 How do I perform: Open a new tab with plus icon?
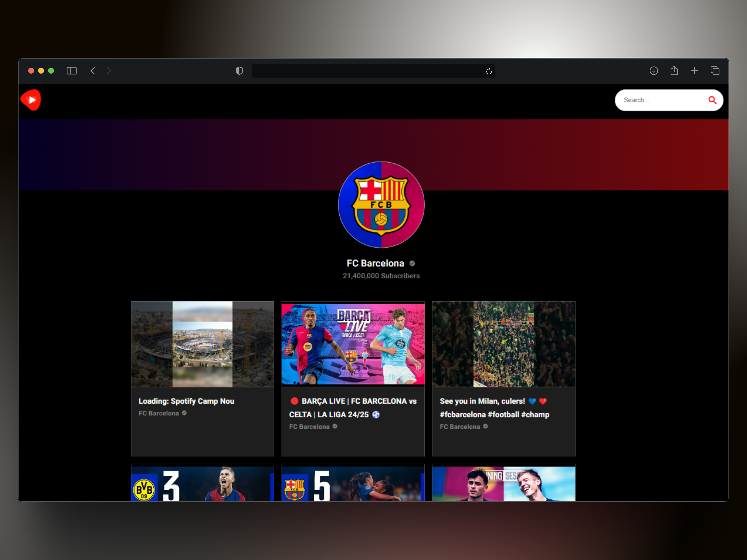coord(695,71)
